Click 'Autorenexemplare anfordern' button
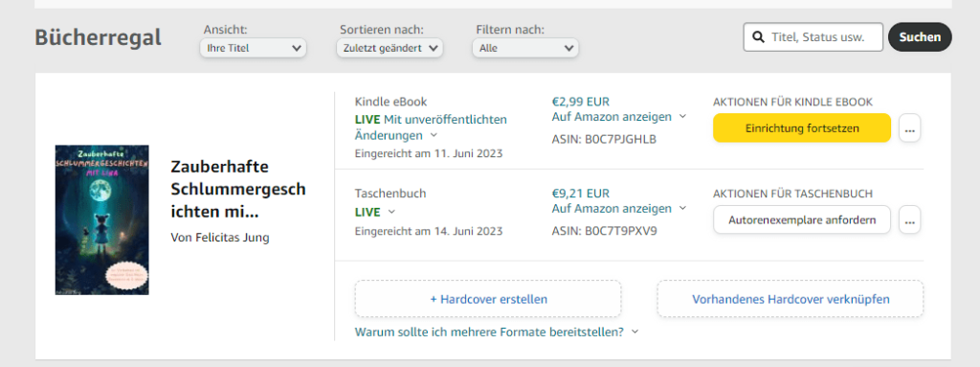The width and height of the screenshot is (980, 367). pyautogui.click(x=802, y=219)
